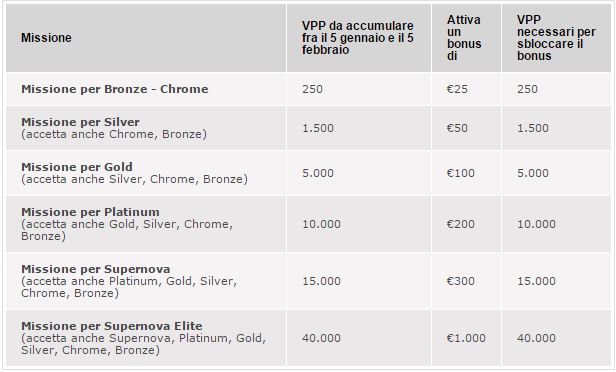Select the 15.000 VPP necessari cell

pos(536,281)
